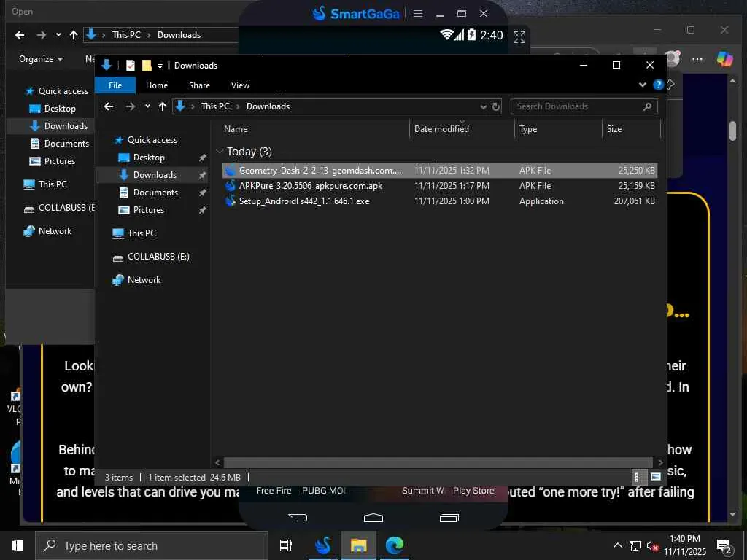Open SmartGaGa from the taskbar
The width and height of the screenshot is (747, 560).
pos(322,545)
